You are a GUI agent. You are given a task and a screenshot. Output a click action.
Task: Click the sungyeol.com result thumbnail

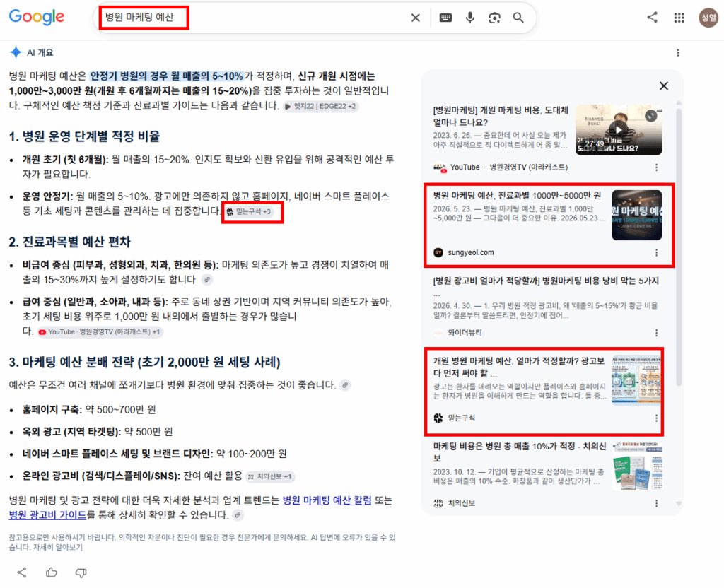coord(637,215)
